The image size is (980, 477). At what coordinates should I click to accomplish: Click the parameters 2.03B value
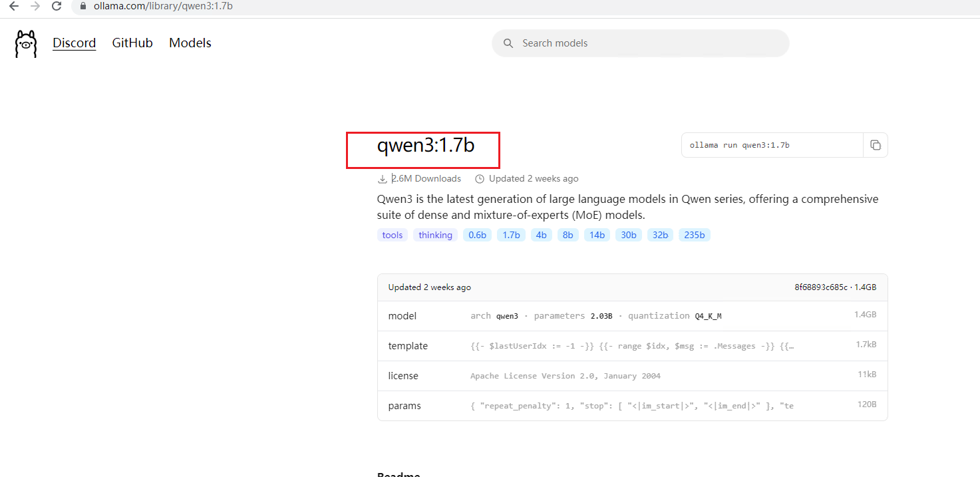601,316
